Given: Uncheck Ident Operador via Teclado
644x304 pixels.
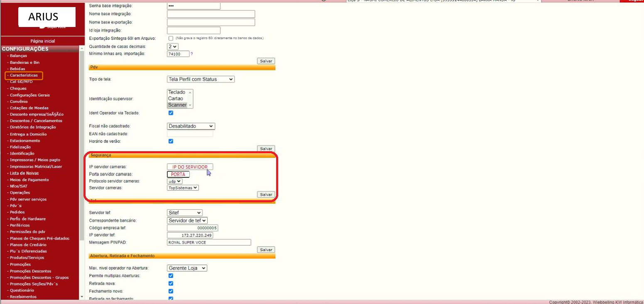Looking at the screenshot, I should (x=171, y=113).
